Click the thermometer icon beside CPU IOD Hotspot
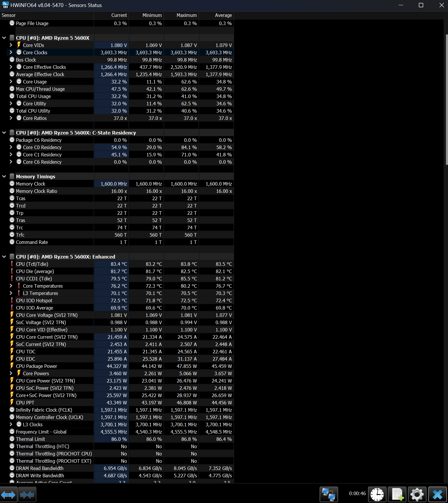The height and width of the screenshot is (503, 448). [12, 300]
